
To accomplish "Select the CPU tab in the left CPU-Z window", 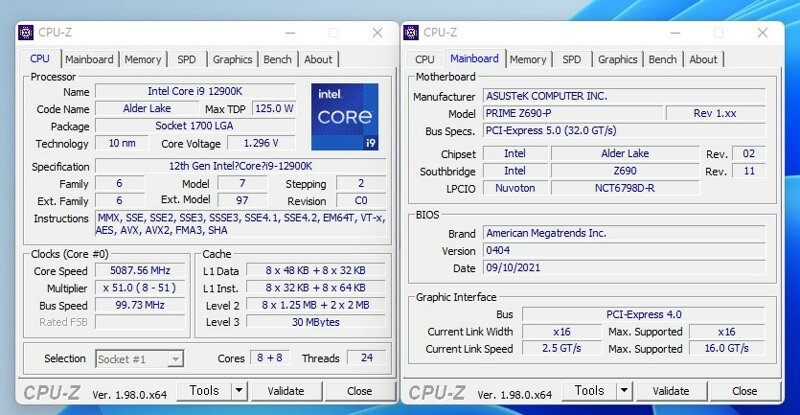I will click(x=40, y=58).
